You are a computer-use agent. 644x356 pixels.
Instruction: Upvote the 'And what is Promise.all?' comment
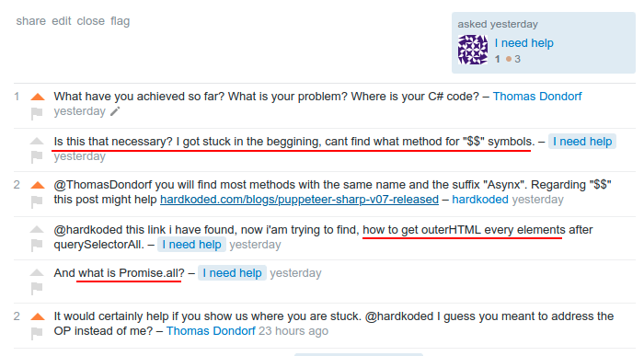(x=37, y=272)
